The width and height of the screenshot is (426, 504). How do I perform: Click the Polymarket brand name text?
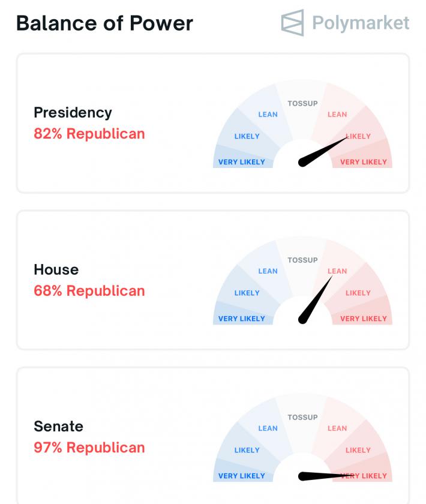click(x=361, y=23)
